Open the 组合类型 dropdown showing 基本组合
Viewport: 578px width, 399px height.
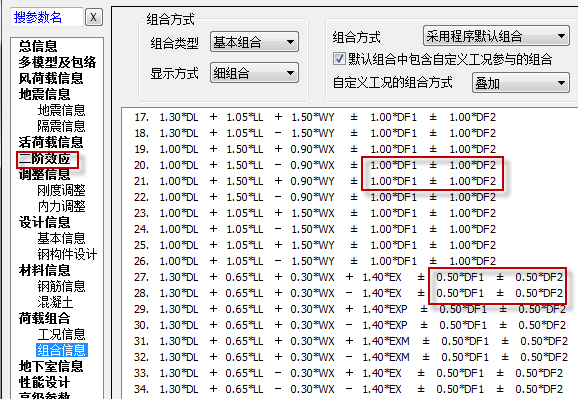click(x=254, y=42)
